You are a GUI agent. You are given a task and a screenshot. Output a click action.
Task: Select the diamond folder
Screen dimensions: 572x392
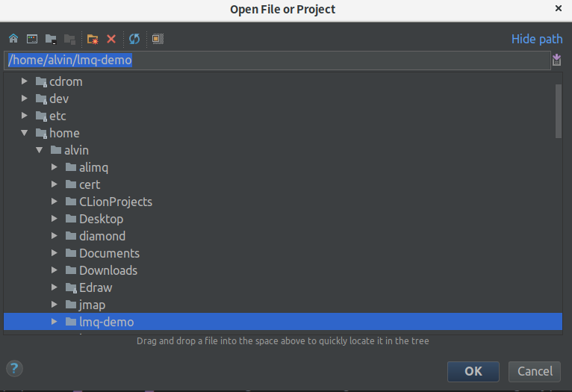pyautogui.click(x=102, y=236)
